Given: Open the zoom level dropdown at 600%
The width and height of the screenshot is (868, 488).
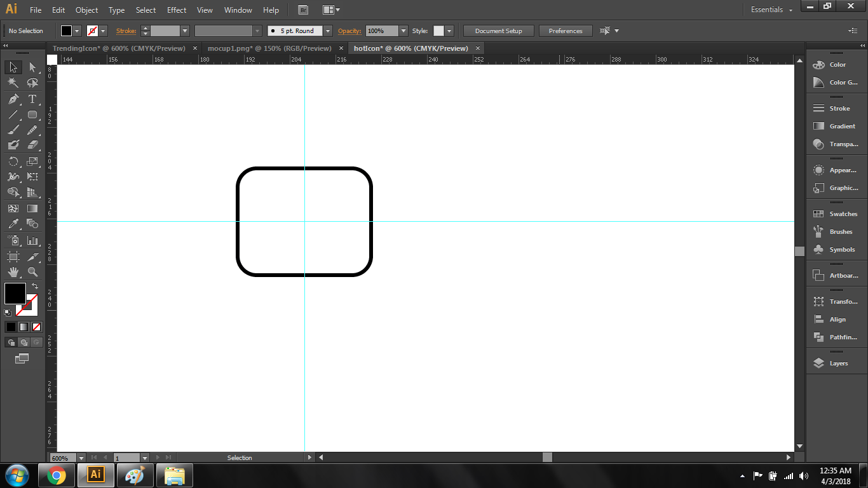Looking at the screenshot, I should pyautogui.click(x=81, y=457).
